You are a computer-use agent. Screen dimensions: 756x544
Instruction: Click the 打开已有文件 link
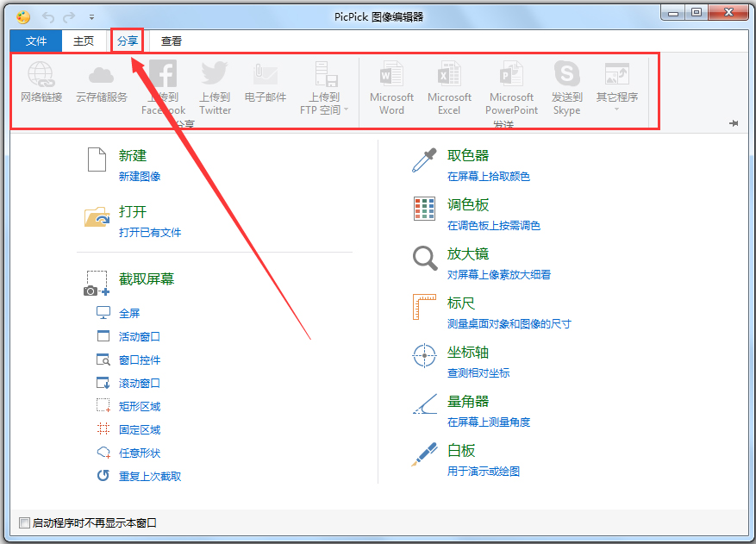(150, 233)
